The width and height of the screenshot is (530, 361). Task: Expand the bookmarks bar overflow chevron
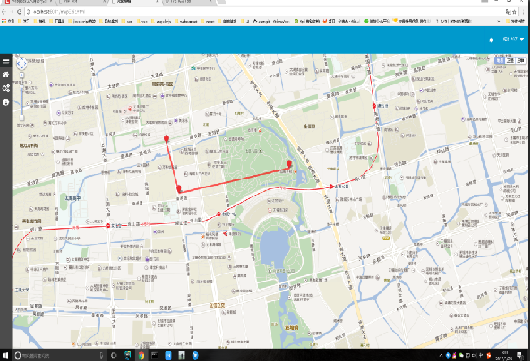tap(499, 21)
